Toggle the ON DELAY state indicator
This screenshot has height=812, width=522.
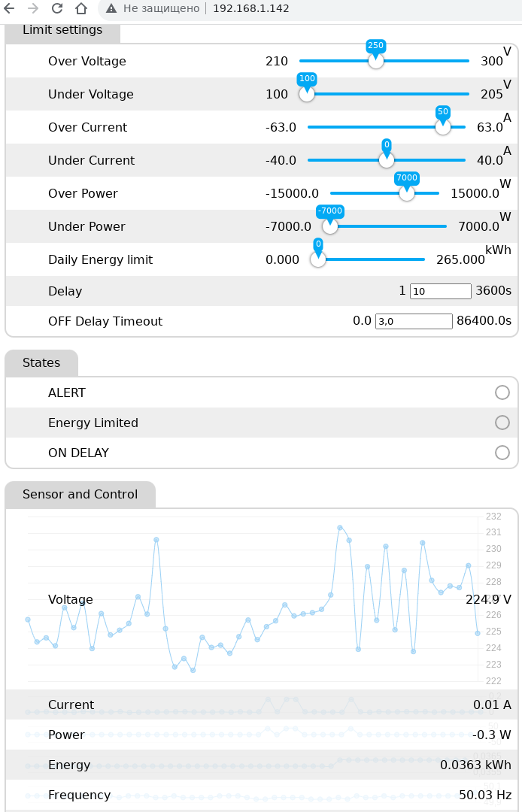coord(502,453)
